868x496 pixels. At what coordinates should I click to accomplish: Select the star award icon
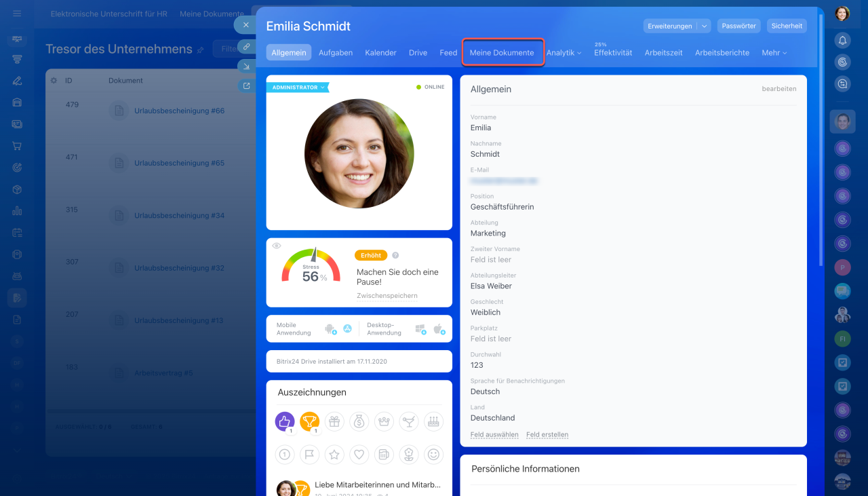coord(334,454)
